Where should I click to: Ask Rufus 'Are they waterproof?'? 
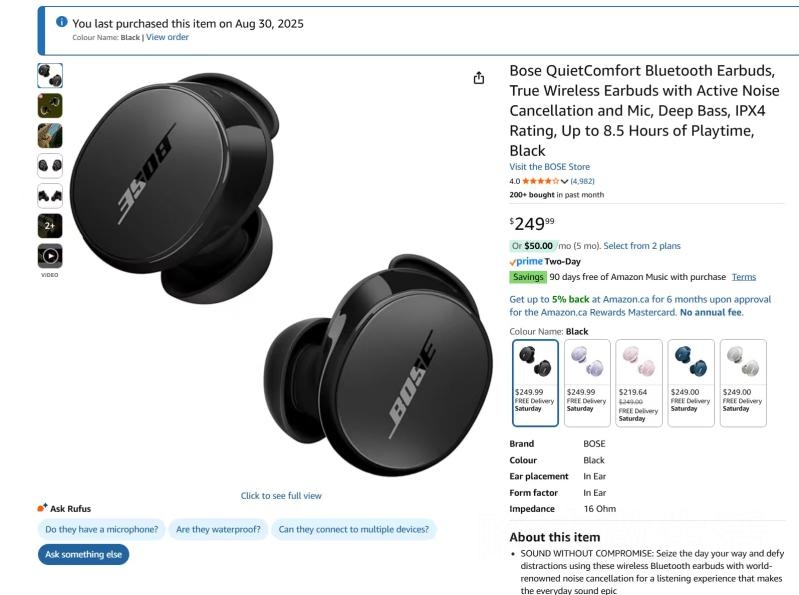(218, 529)
